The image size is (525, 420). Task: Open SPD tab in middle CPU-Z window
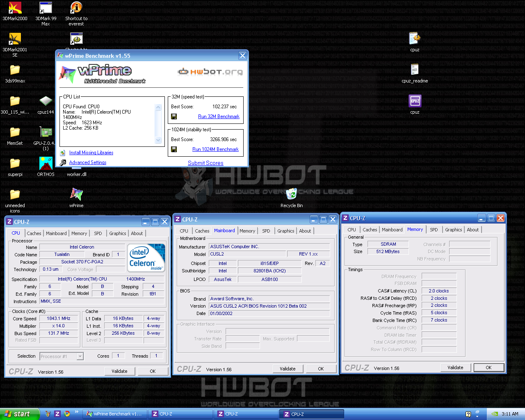266,231
